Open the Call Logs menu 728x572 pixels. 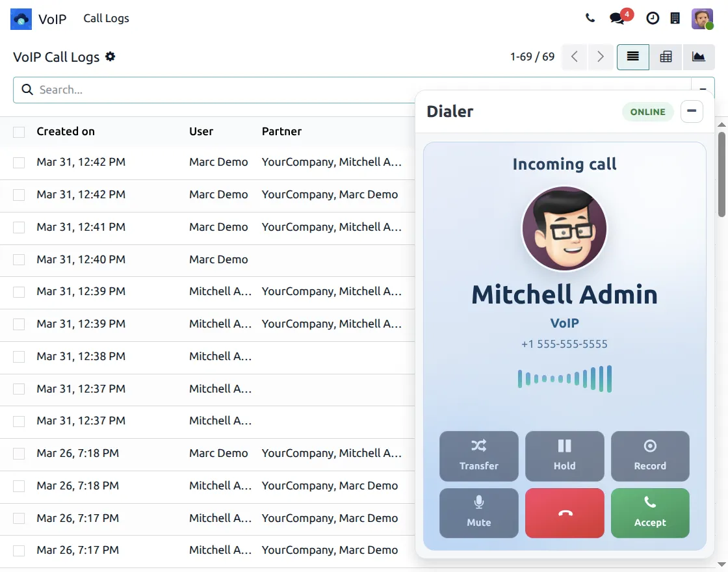106,18
